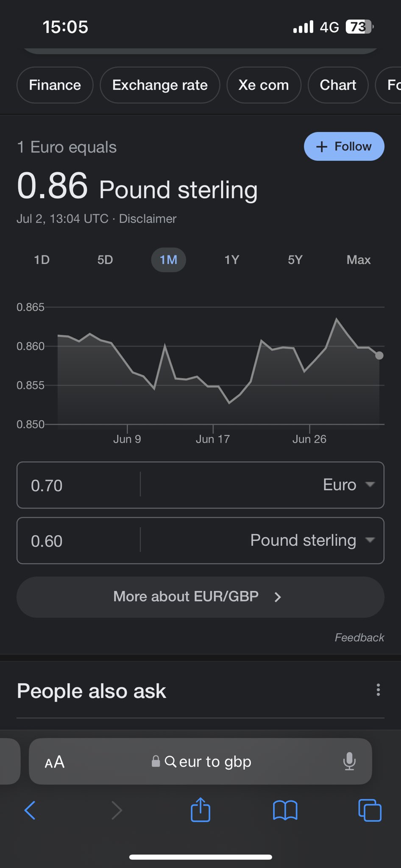
Task: Open the Euro currency dropdown
Action: (348, 485)
